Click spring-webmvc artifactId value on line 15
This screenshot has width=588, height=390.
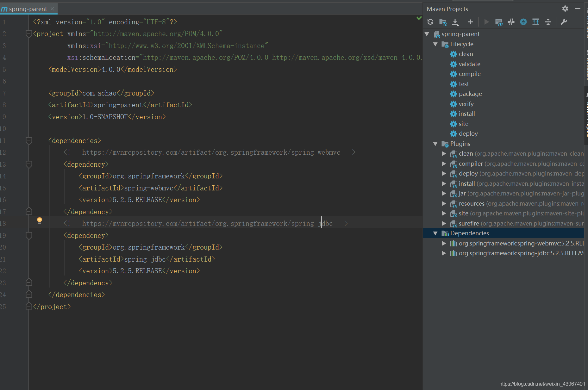point(149,188)
